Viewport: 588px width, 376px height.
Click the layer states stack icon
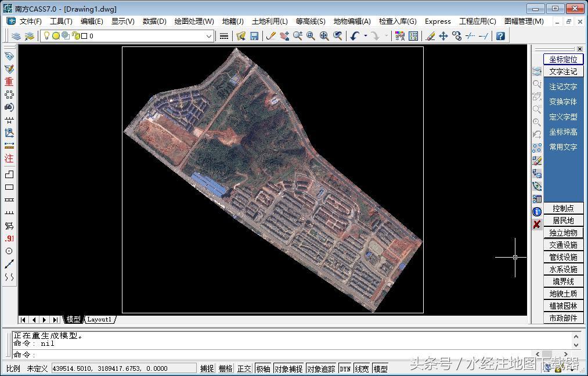click(x=29, y=36)
